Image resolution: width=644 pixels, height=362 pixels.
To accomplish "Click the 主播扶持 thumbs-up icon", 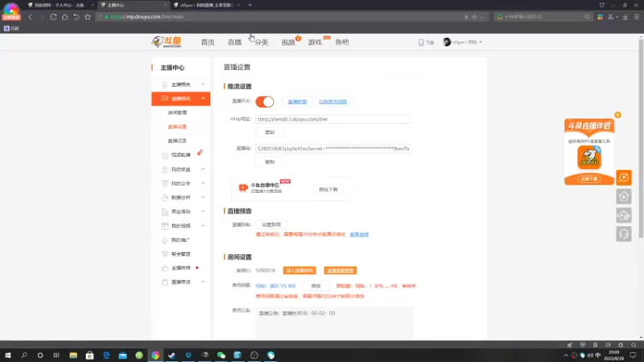I will tap(165, 268).
